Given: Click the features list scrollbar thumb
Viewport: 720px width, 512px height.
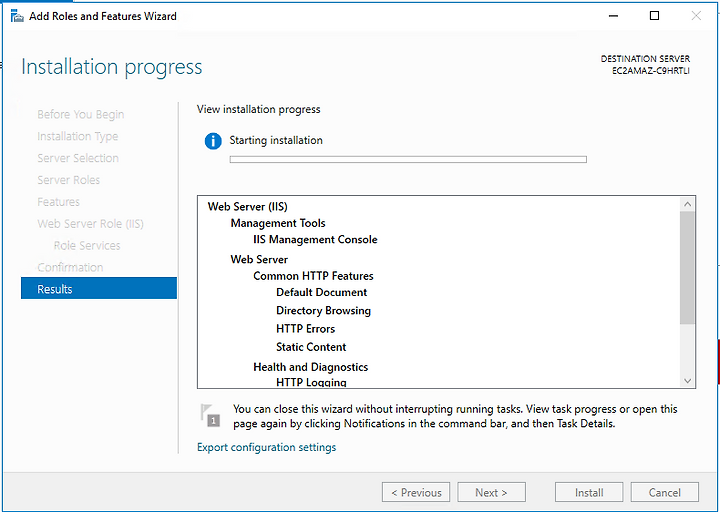Looking at the screenshot, I should (687, 267).
